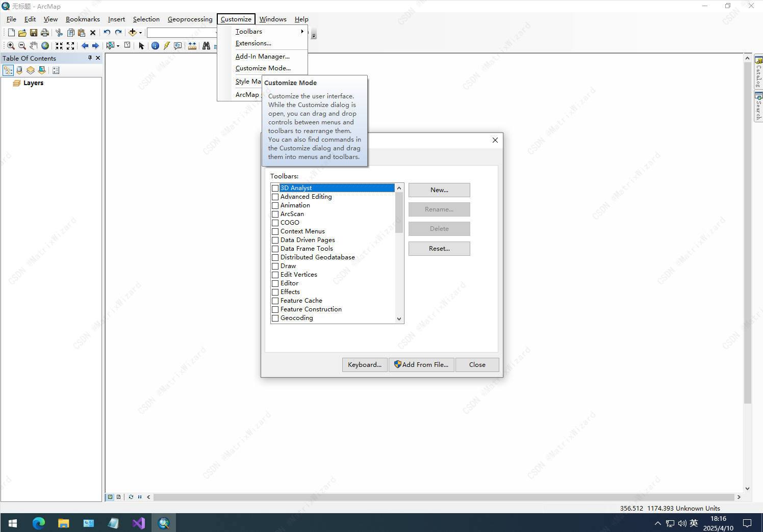Select the Select Elements arrow tool
Screen dimensions: 763x532
click(x=141, y=46)
